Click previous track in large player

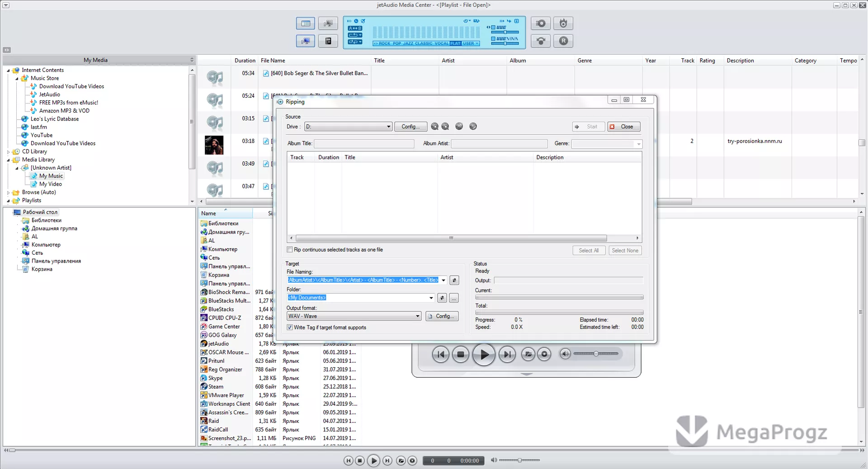(x=440, y=354)
